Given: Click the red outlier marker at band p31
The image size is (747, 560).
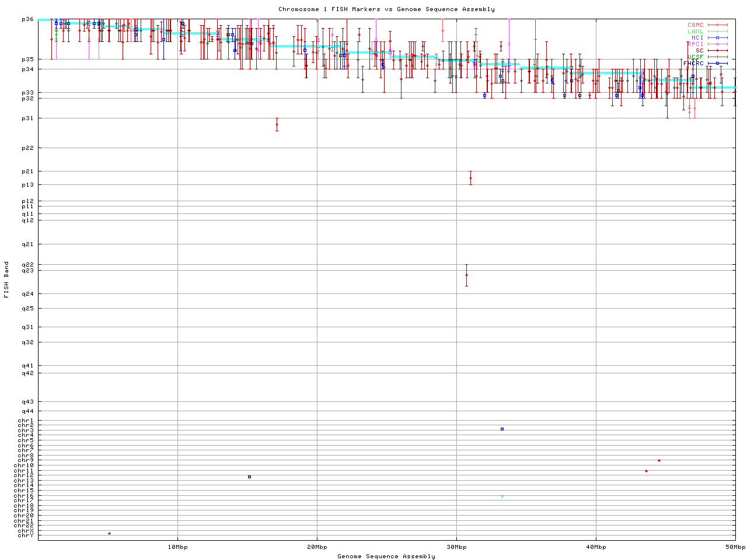Looking at the screenshot, I should (x=277, y=124).
